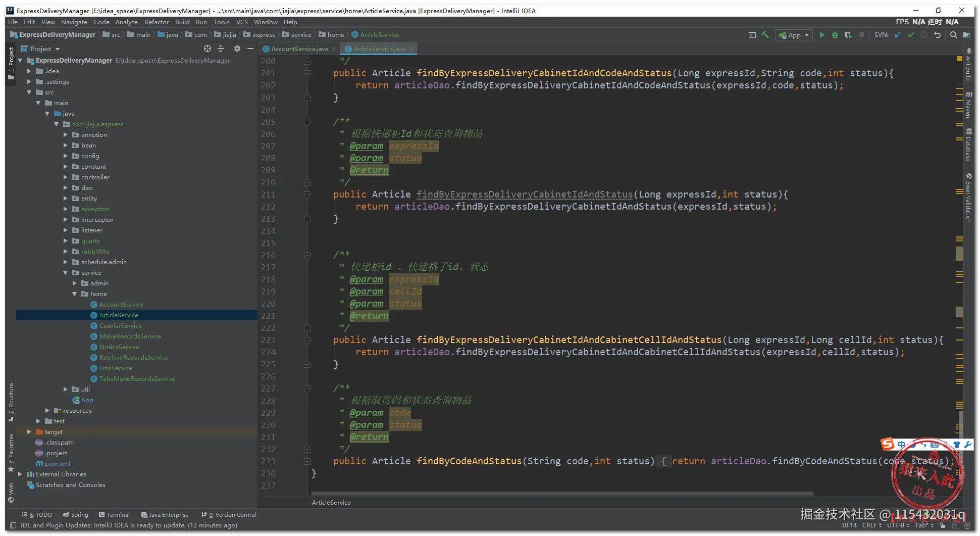Open the Terminal tool window tab
Image resolution: width=980 pixels, height=536 pixels.
114,515
